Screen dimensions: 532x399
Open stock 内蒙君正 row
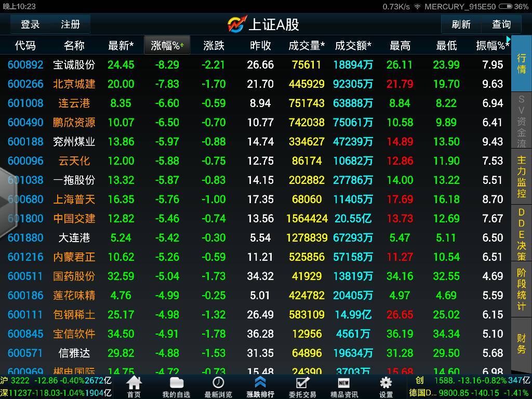256,257
